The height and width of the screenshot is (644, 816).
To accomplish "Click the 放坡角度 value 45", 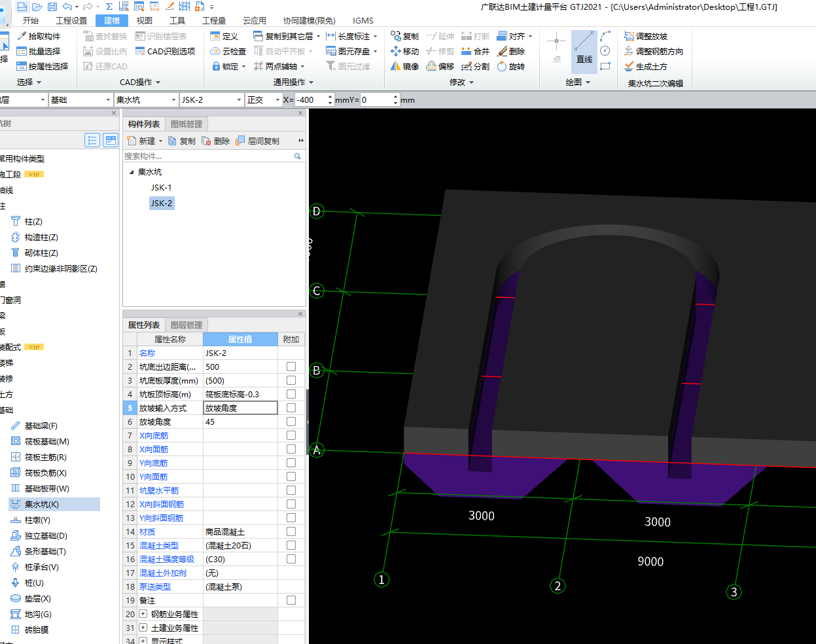I will 240,421.
